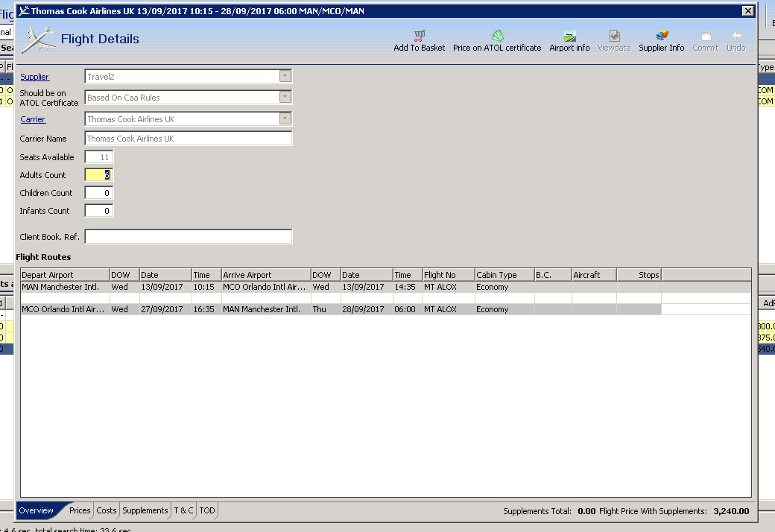
Task: Open the TOD tab
Action: tap(207, 510)
